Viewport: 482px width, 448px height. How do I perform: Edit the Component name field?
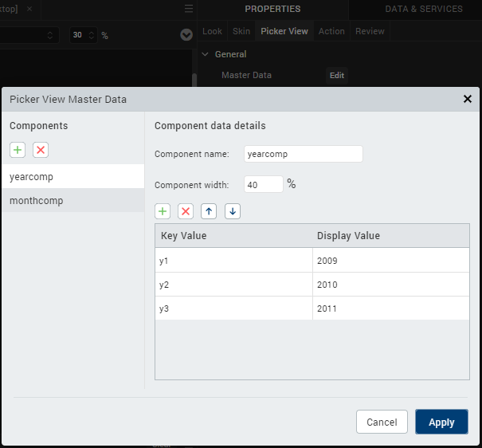304,154
